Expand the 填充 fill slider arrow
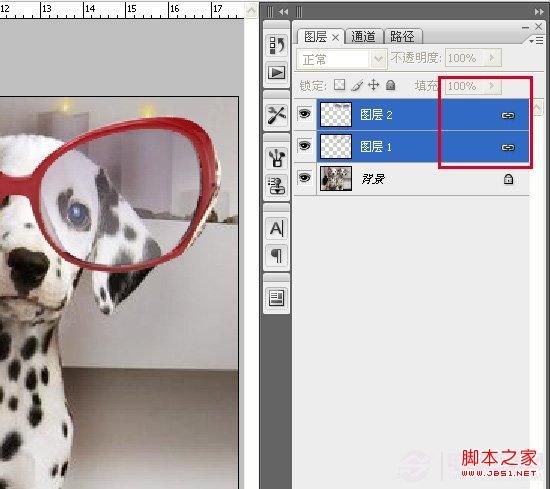 click(492, 86)
